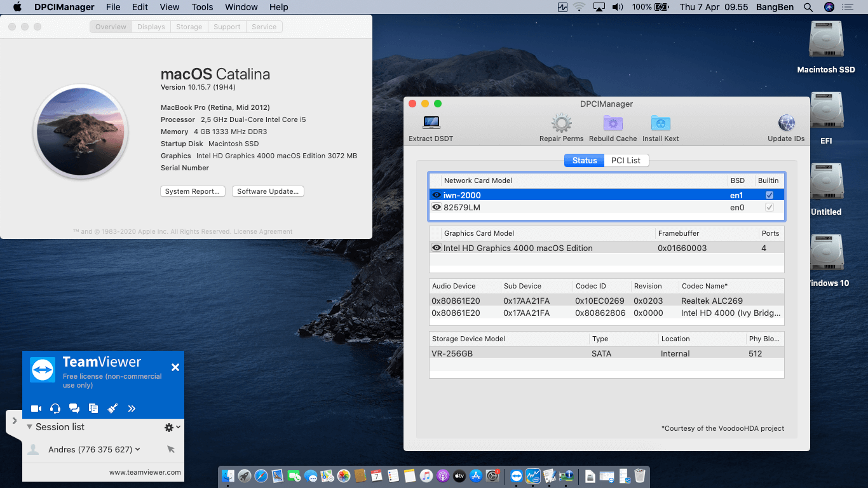Click the Spotlight search icon
Image resolution: width=868 pixels, height=488 pixels.
coord(808,7)
